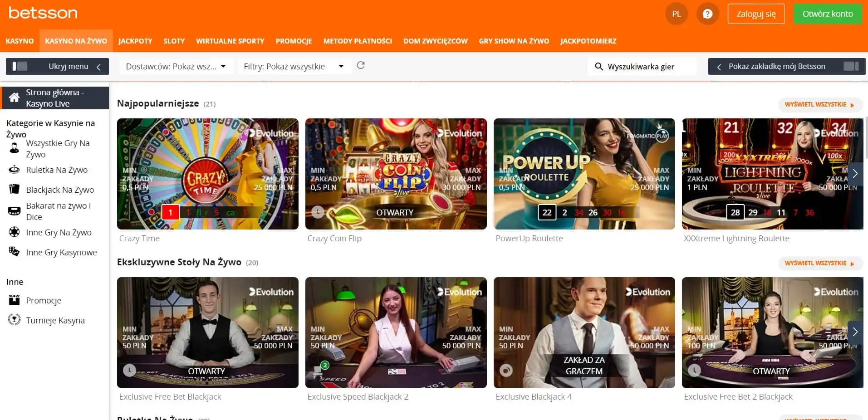Click the Crazy Time title text
This screenshot has height=420, width=868.
click(x=139, y=238)
